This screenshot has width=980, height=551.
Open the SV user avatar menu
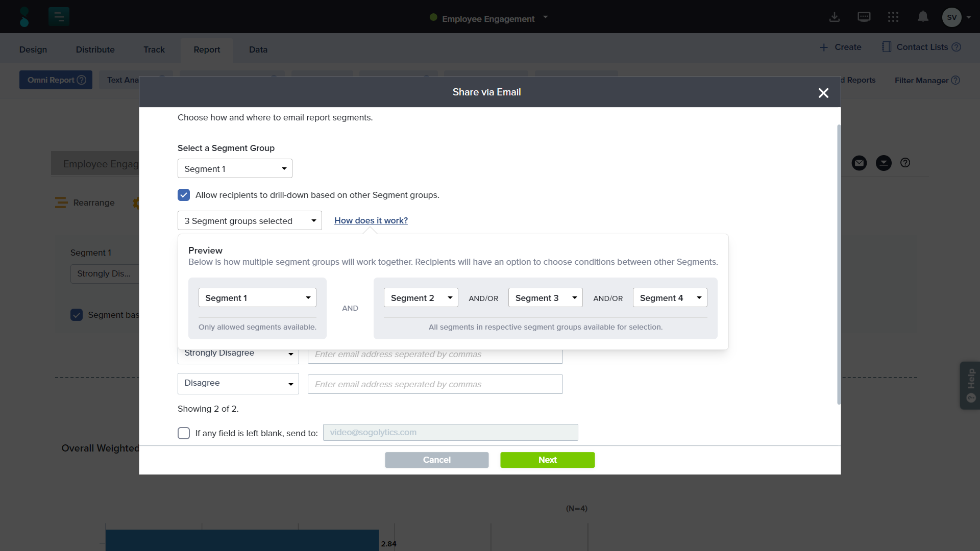click(x=952, y=17)
